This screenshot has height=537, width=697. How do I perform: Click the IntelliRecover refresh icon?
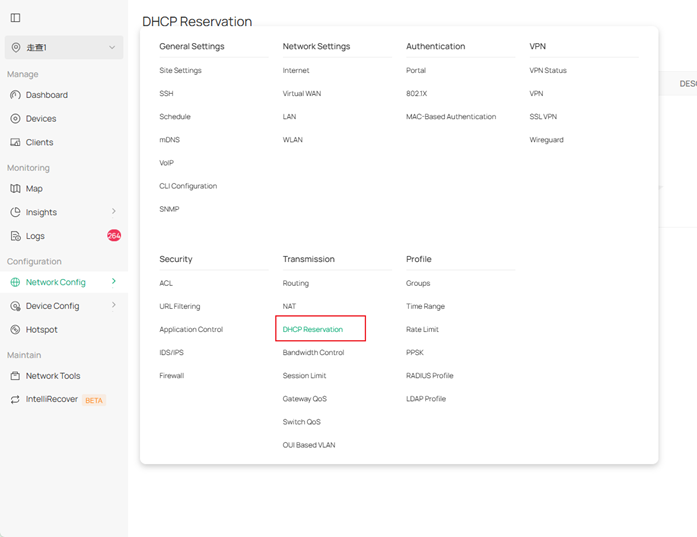[x=15, y=400]
